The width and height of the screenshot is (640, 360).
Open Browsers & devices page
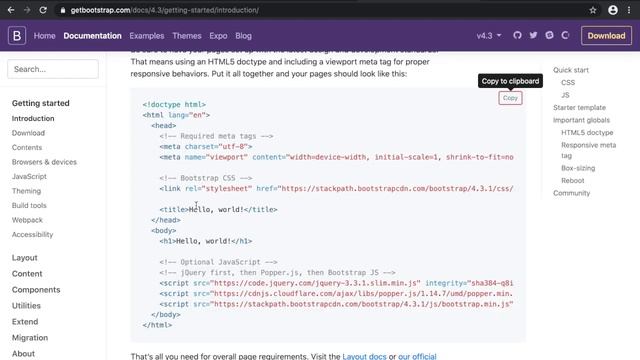44,162
